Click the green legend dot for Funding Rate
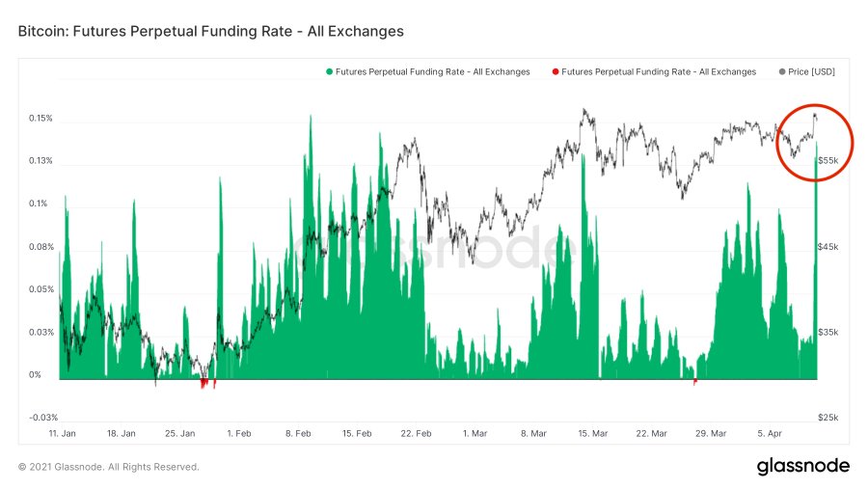Screen dimensions: 868x489 tap(330, 72)
